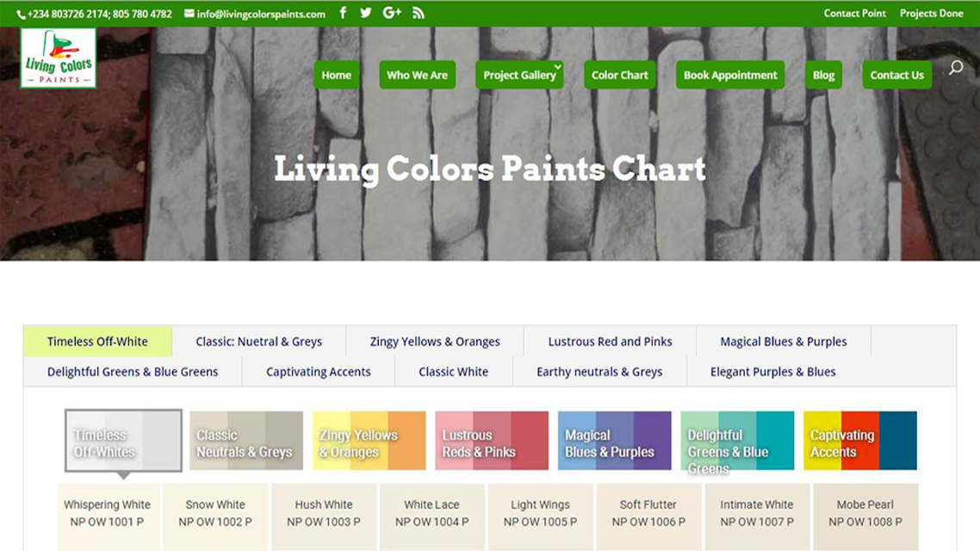Click the search magnifier icon

tap(956, 67)
